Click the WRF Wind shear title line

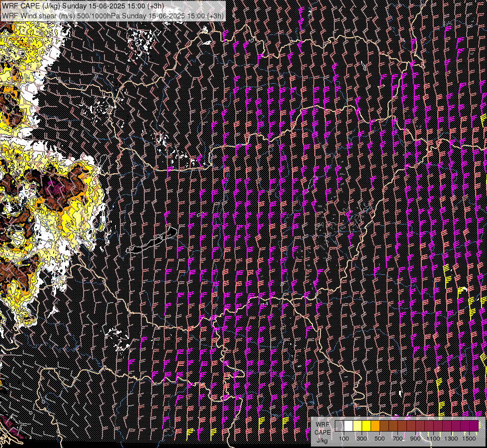[x=113, y=15]
